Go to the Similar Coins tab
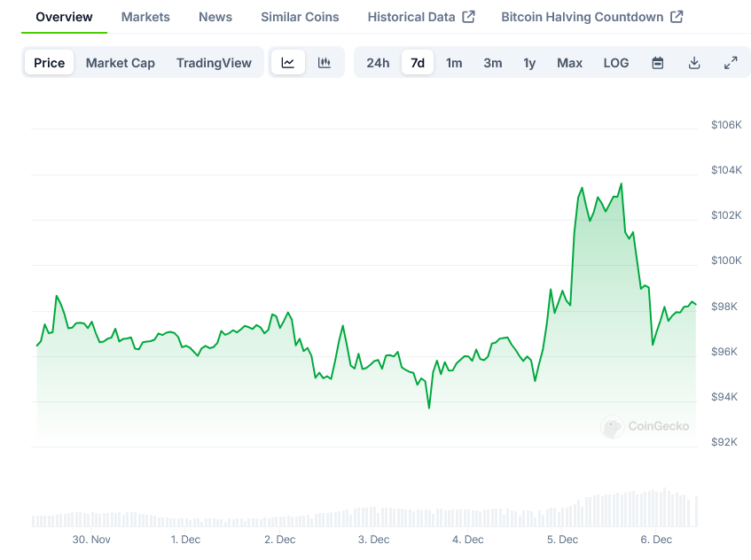Screen dimensions: 751x560 [x=300, y=17]
